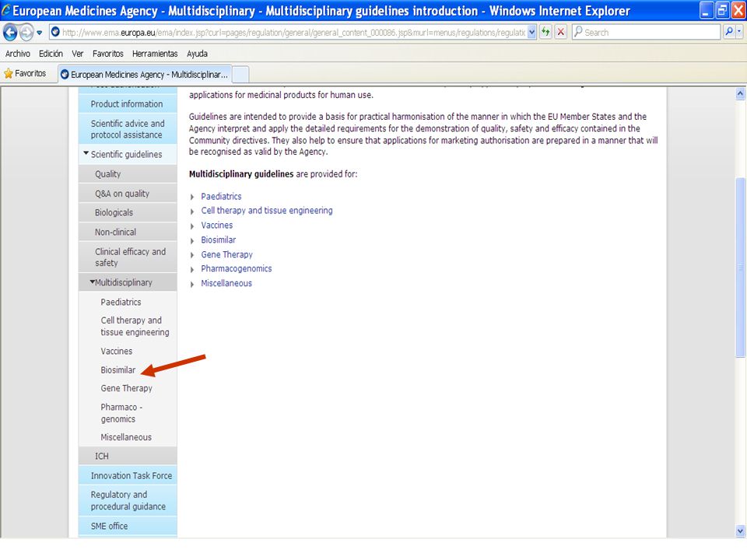Click the arrow bullet beside Miscellaneous link
Screen dimensions: 747x560
click(192, 285)
